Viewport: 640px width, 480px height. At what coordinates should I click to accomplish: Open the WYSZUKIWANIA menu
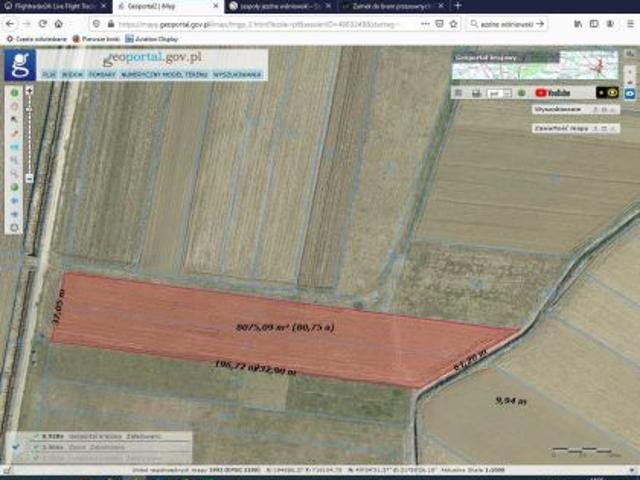click(237, 75)
